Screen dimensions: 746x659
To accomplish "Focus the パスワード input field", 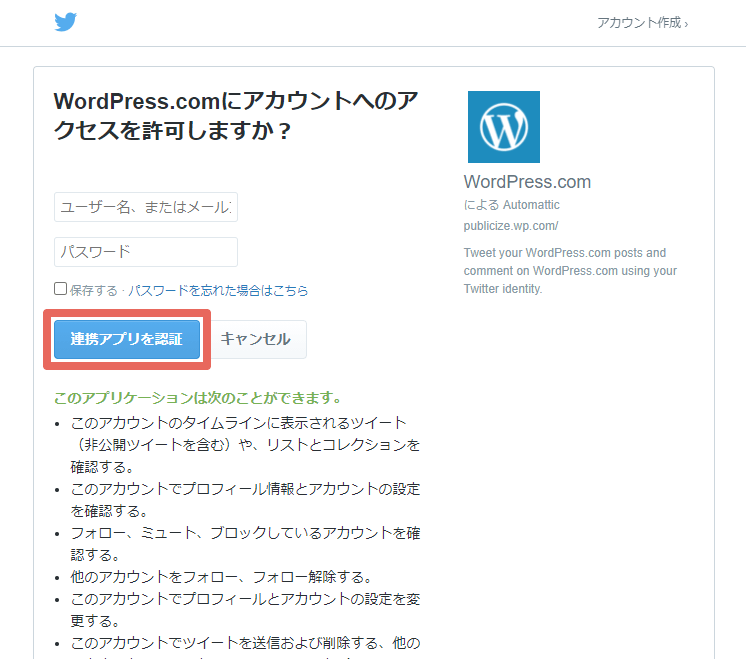I will coord(146,252).
